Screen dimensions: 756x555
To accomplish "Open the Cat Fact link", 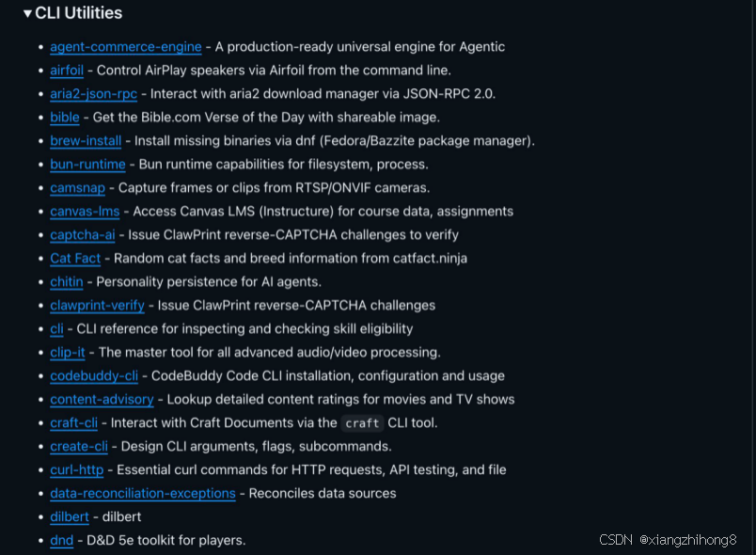I will (x=74, y=259).
